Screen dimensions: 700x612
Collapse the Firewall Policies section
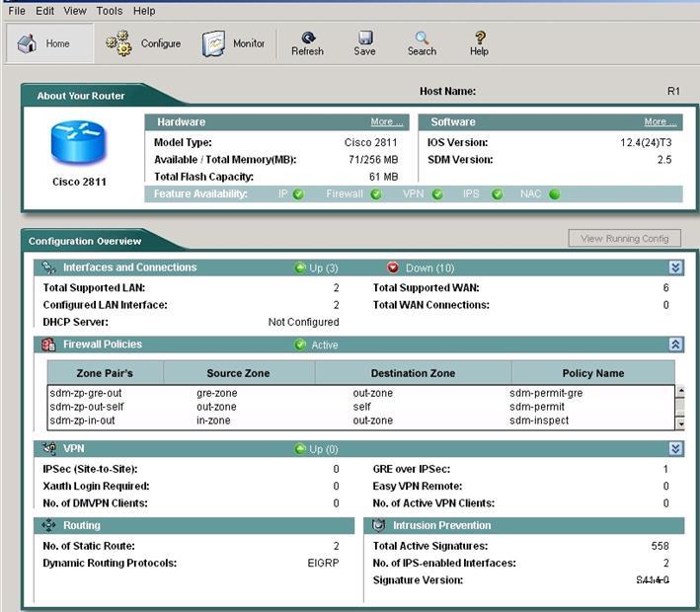pyautogui.click(x=675, y=344)
